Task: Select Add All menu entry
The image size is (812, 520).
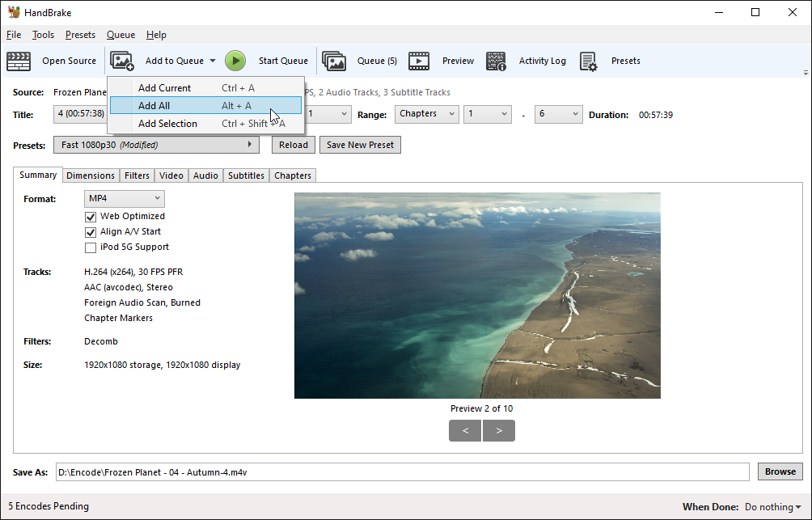Action: (205, 106)
